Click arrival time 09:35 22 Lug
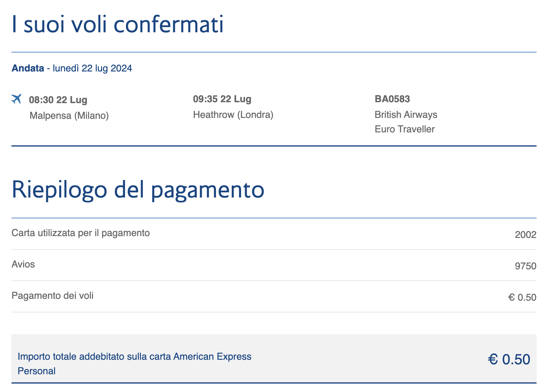The height and width of the screenshot is (392, 548). point(222,99)
